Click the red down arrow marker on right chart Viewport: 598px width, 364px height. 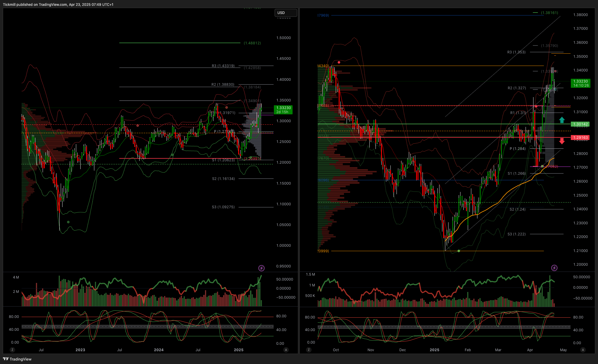562,141
